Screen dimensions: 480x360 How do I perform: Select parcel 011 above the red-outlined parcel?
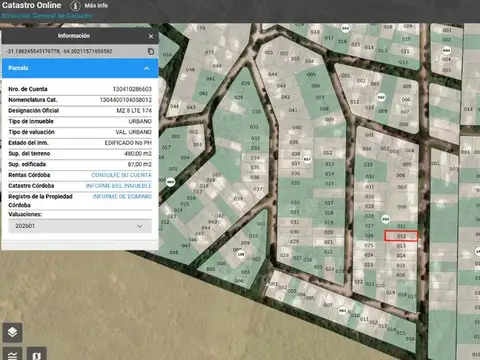(x=401, y=226)
